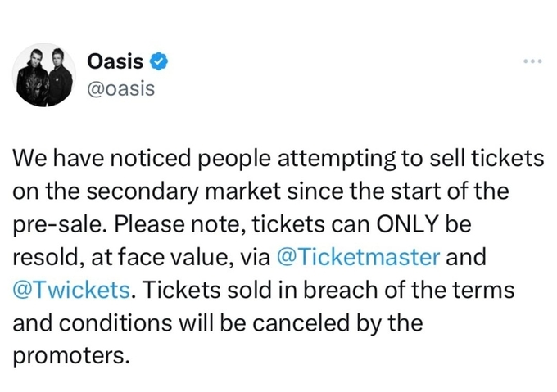This screenshot has width=557, height=392.
Task: Open the three-dot more options menu
Action: tap(532, 61)
